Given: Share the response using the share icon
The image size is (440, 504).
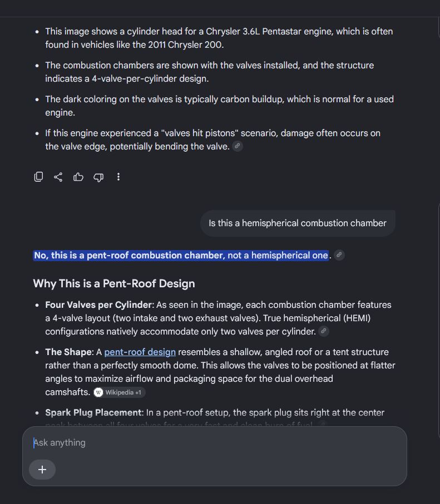Looking at the screenshot, I should 58,177.
